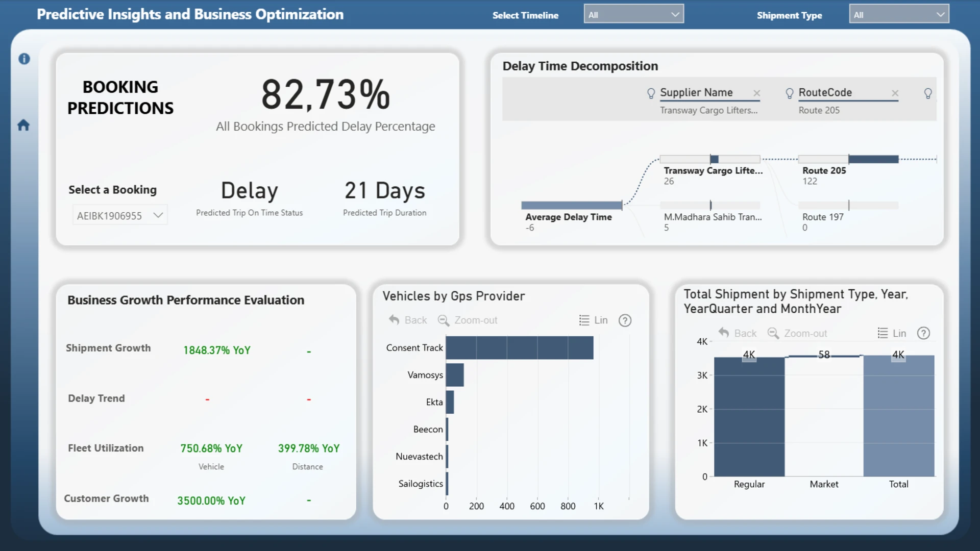Go to home page via house icon
Viewport: 980px width, 551px height.
(x=23, y=125)
